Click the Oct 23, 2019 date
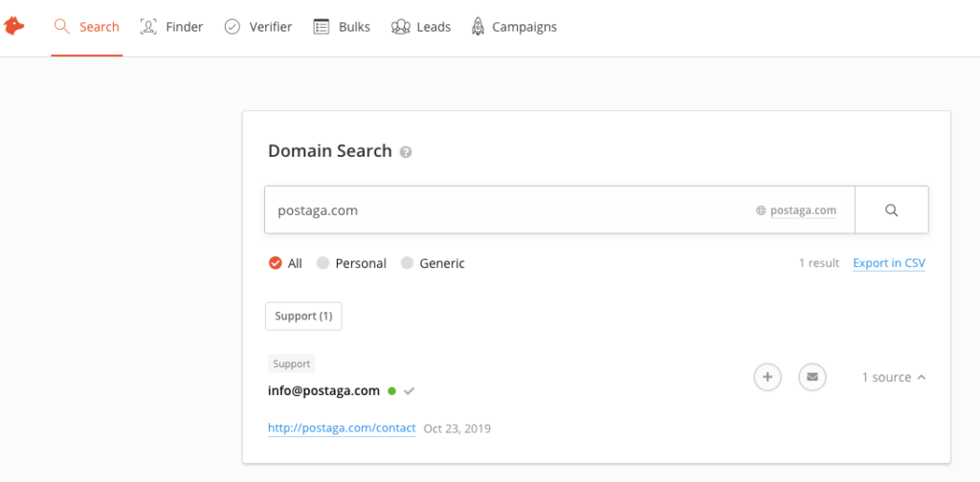980x482 pixels. coord(457,429)
